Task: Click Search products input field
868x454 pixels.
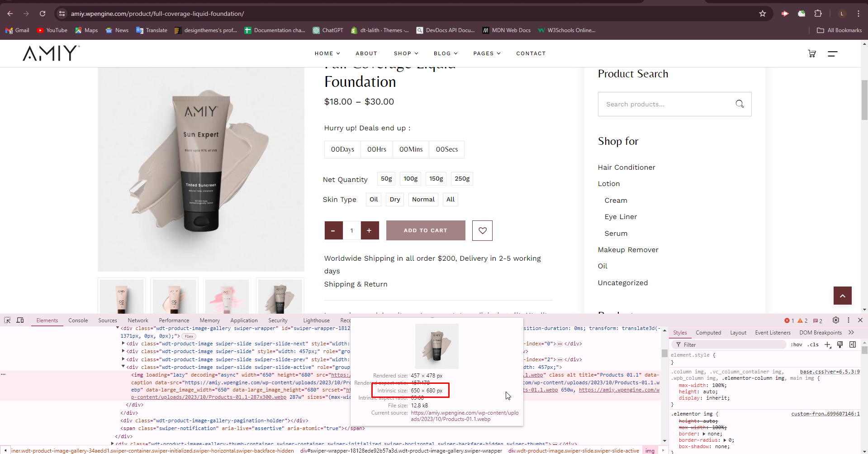Action: 665,104
